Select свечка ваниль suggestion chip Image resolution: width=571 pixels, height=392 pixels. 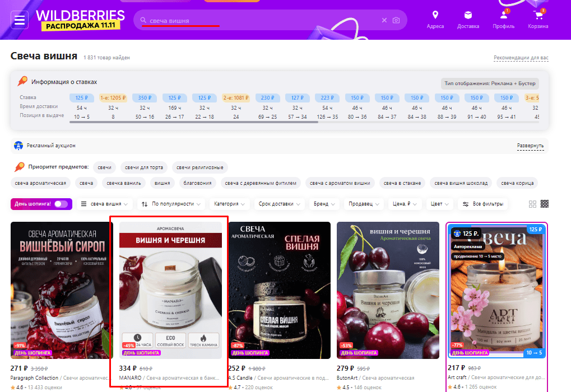click(x=124, y=183)
